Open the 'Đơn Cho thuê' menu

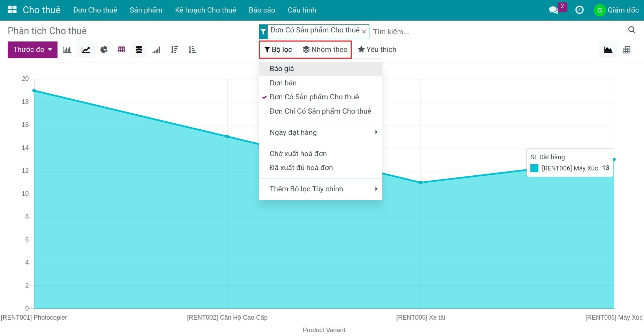point(95,10)
